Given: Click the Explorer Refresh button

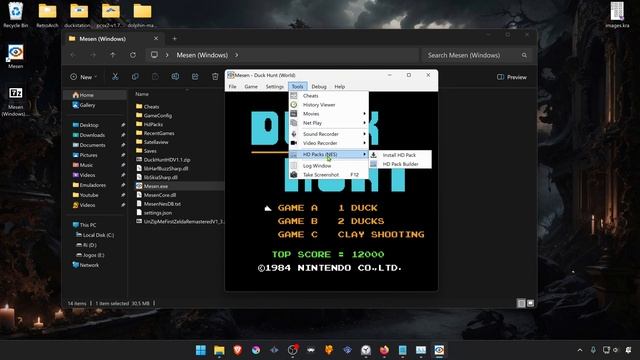Looking at the screenshot, I should click(x=133, y=55).
